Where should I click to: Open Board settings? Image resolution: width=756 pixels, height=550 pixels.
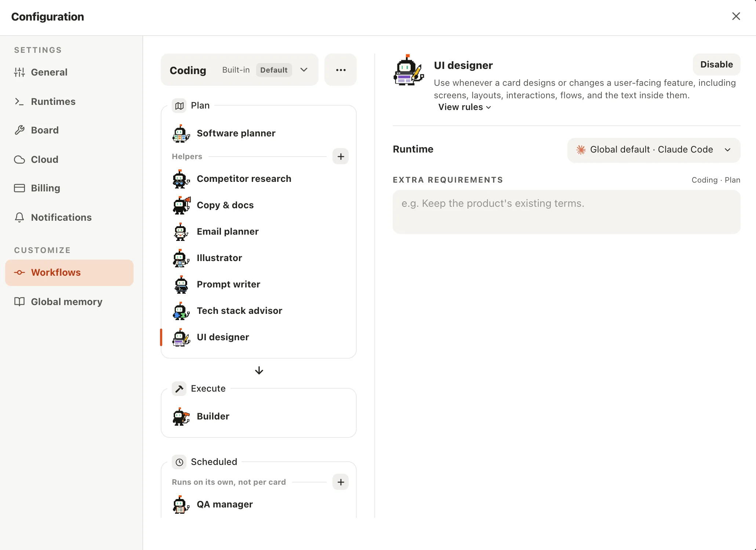[69, 130]
